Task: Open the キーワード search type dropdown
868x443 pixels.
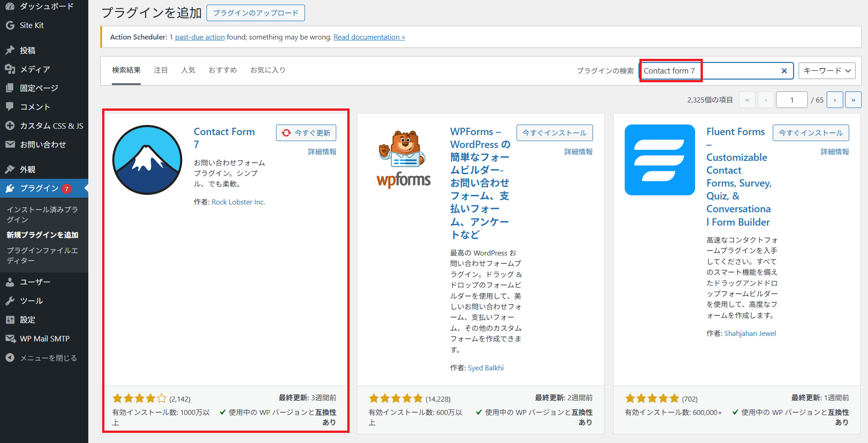Action: 827,71
